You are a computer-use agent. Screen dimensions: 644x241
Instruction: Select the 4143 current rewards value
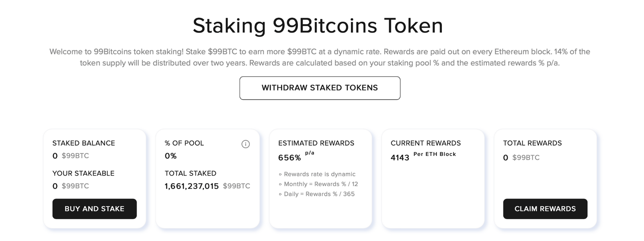point(400,158)
